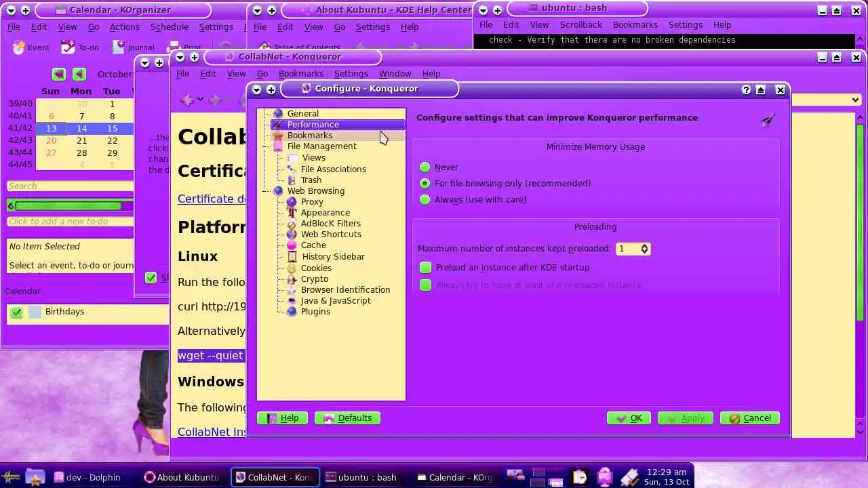Open the Actions menu in KOrganizer
Viewport: 868px width, 488px height.
tap(124, 26)
